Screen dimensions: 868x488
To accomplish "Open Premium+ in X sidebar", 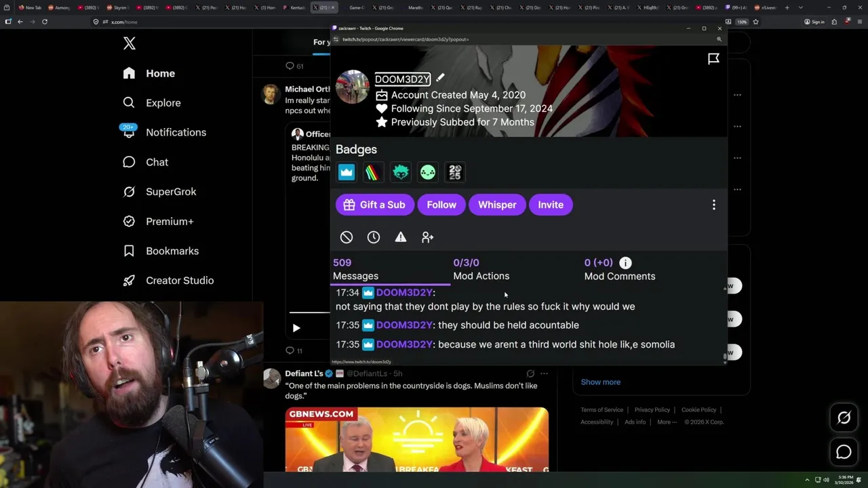I will [158, 221].
